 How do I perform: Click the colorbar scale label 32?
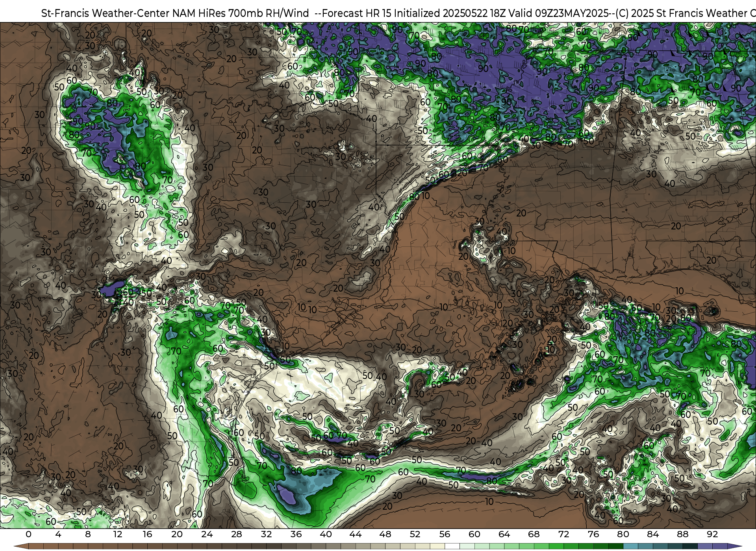click(x=266, y=534)
